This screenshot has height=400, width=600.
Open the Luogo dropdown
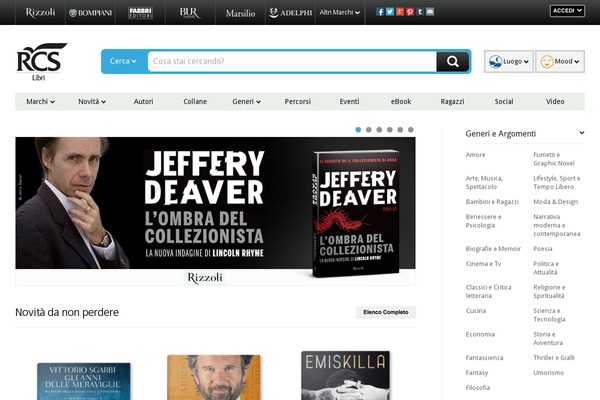point(509,61)
